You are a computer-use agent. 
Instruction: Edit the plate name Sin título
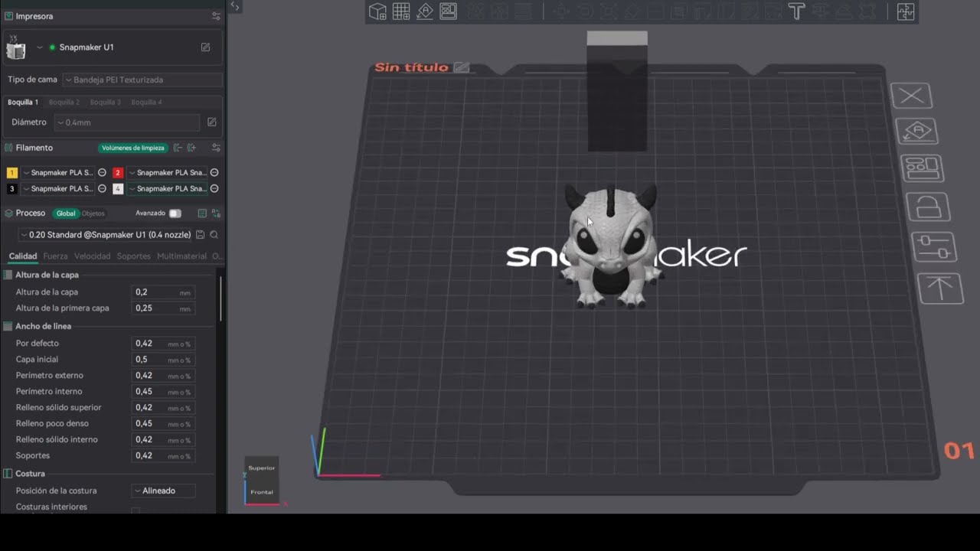tap(462, 67)
